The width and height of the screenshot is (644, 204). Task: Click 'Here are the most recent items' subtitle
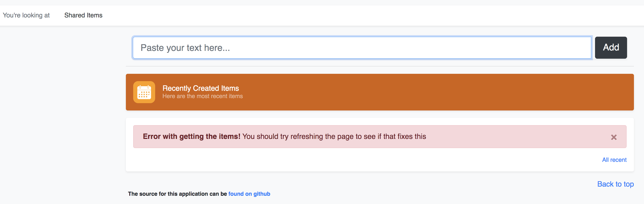(203, 96)
